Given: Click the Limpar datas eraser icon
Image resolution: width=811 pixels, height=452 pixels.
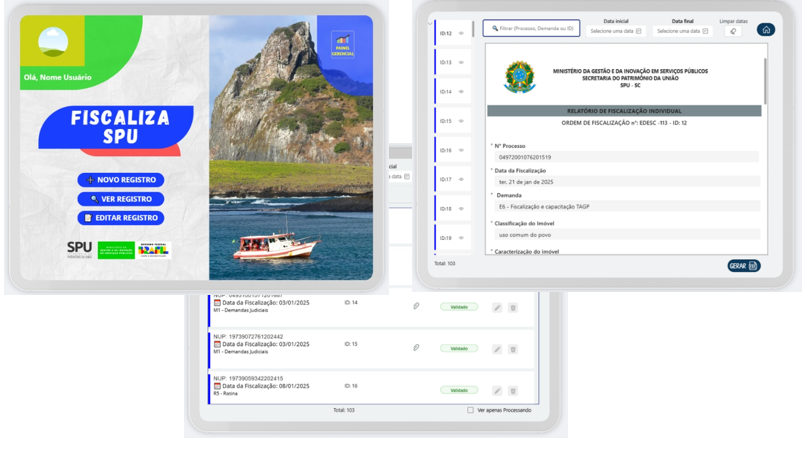Looking at the screenshot, I should pos(733,31).
